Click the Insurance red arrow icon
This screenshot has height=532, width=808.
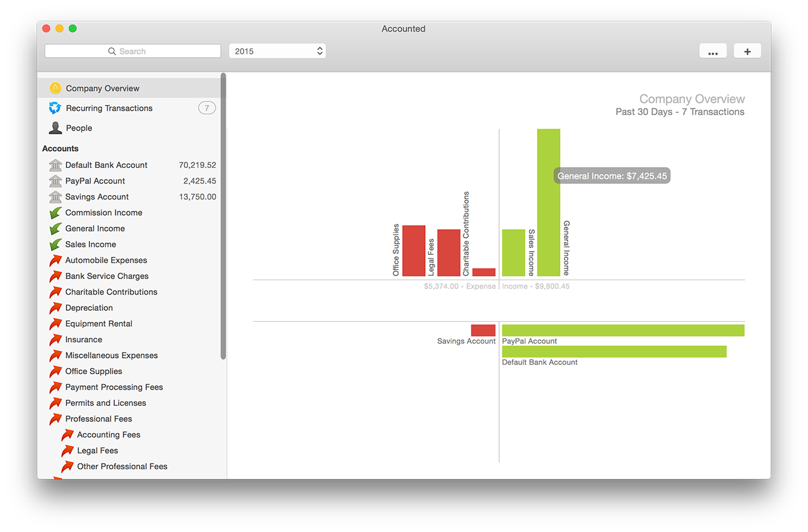pyautogui.click(x=55, y=339)
